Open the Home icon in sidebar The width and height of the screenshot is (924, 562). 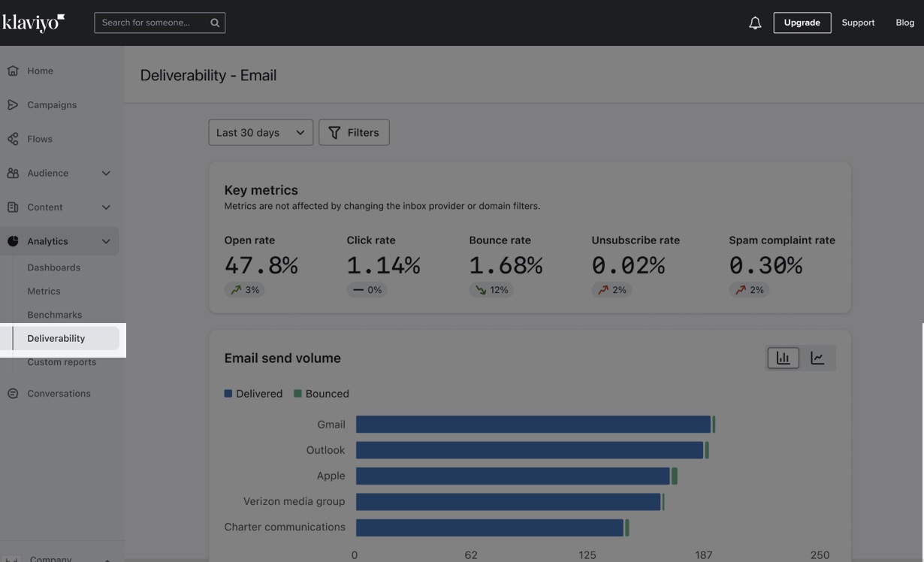(11, 70)
